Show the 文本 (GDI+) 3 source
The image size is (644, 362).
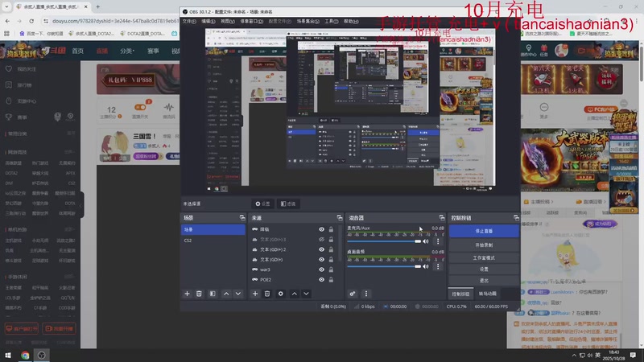(321, 239)
